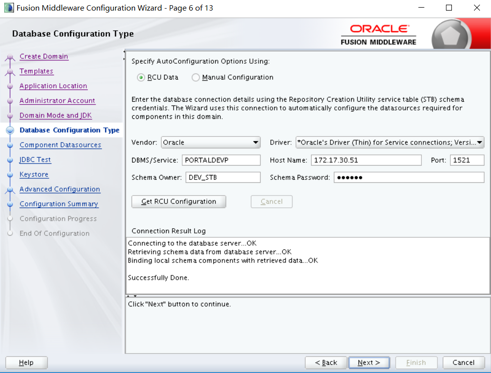This screenshot has height=373, width=491.
Task: Click 'Connecting to the database server...OK' log line
Action: point(192,243)
